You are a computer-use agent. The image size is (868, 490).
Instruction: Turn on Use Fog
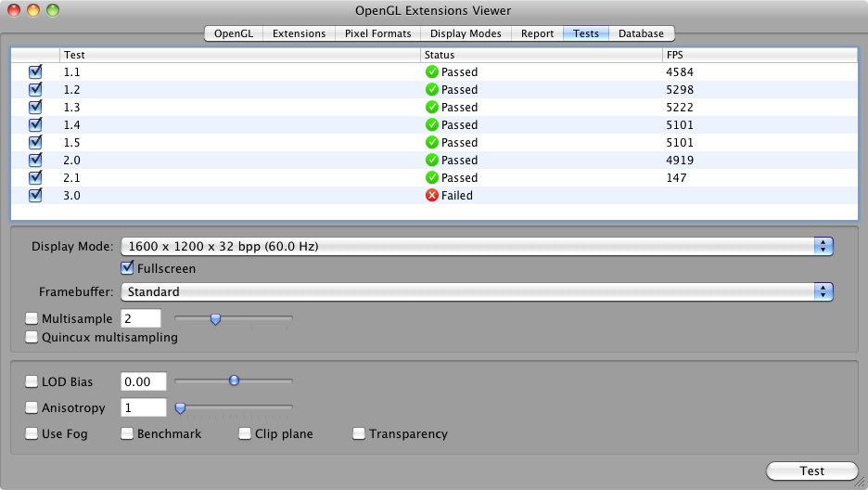click(32, 433)
